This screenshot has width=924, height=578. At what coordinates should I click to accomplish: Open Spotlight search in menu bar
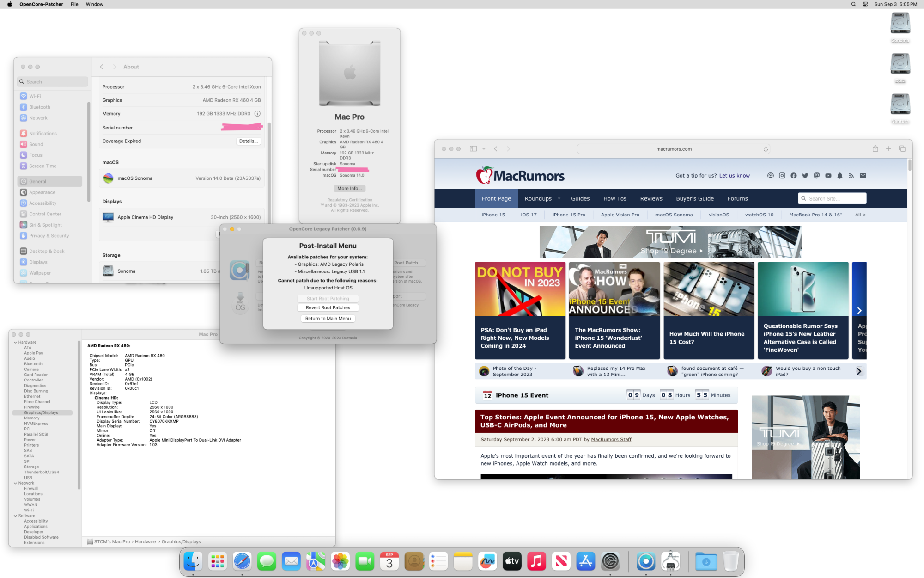(854, 4)
